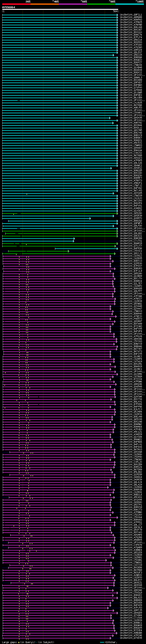146x644 pixels.
Task: Select the UniRef100_B9S387 label
Action: 131,30
